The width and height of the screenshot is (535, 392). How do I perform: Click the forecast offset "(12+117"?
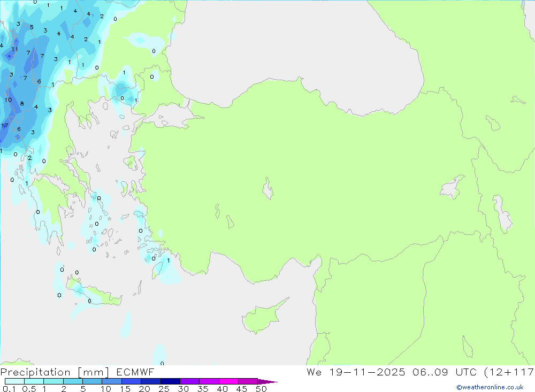[509, 372]
